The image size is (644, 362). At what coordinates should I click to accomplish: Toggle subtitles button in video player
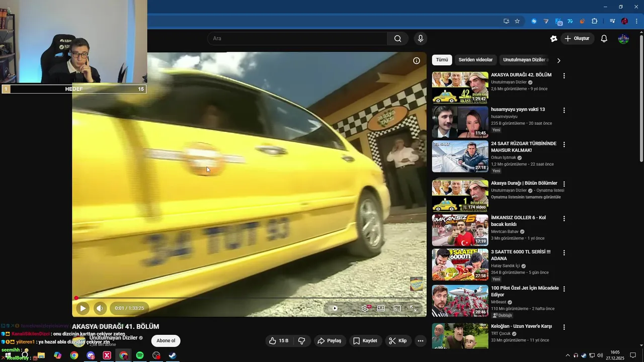tap(349, 308)
